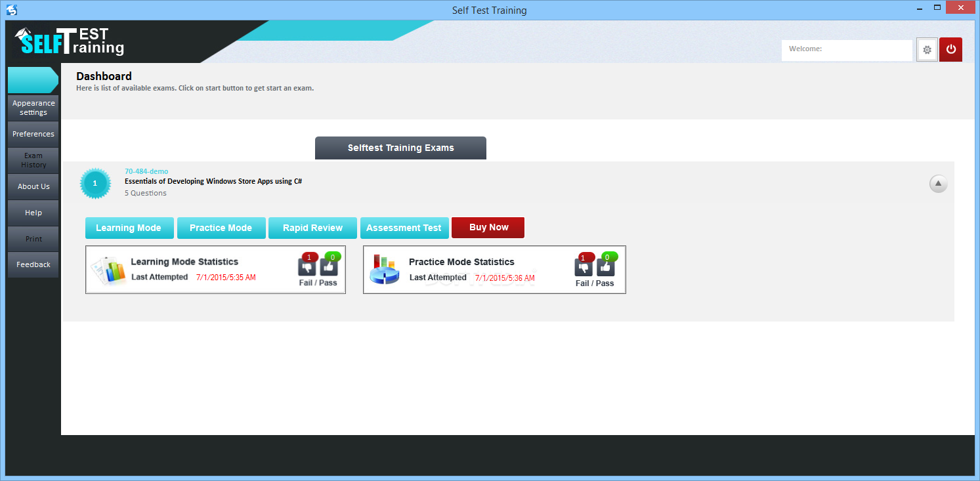
Task: Click the Learning Mode Statistics heading
Action: (184, 262)
